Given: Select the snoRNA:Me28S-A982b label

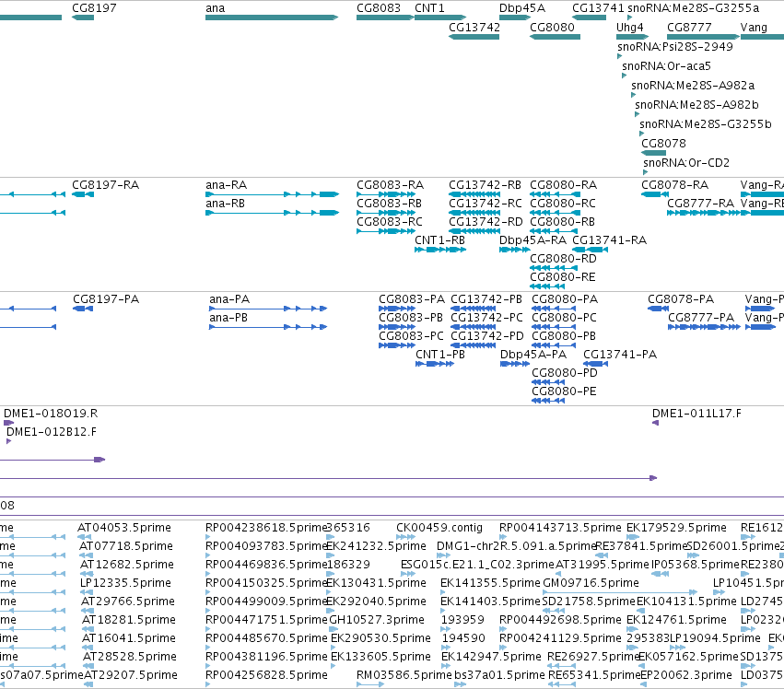Looking at the screenshot, I should click(x=696, y=105).
